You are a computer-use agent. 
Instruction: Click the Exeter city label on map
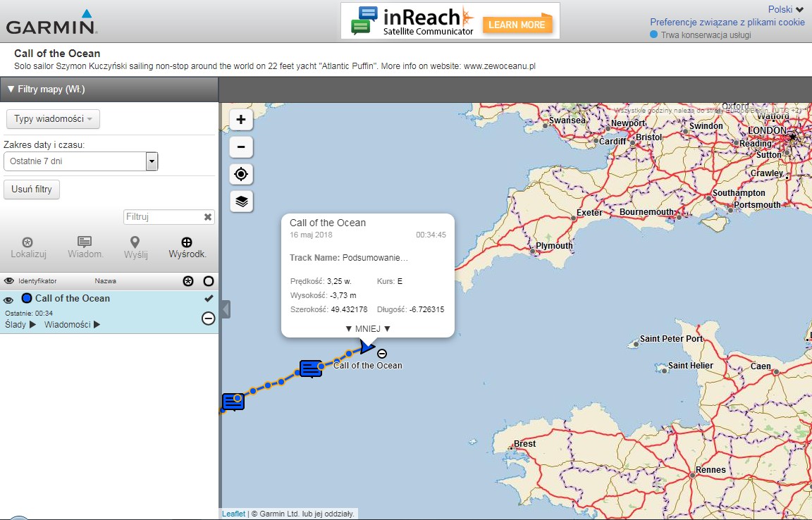pos(589,213)
